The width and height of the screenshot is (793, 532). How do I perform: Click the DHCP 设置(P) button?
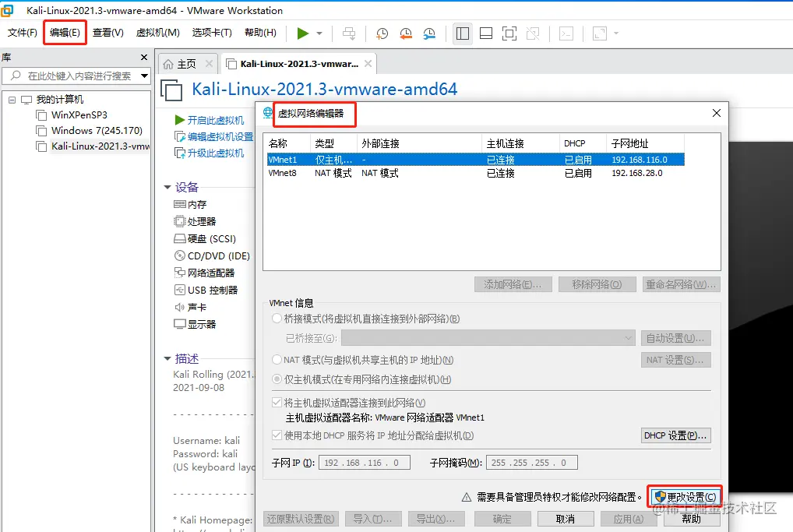(x=675, y=435)
